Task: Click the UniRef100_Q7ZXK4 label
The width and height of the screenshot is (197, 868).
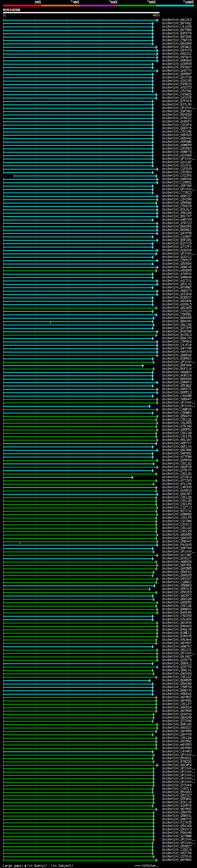Action: click(177, 785)
